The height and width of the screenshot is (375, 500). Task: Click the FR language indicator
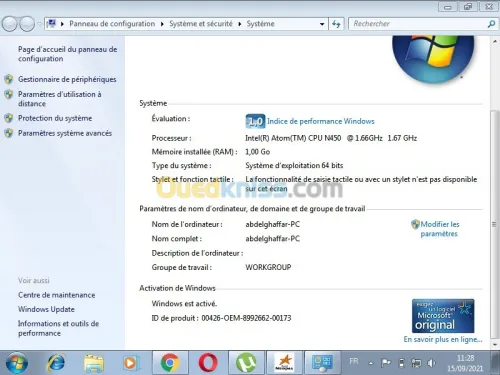[354, 361]
